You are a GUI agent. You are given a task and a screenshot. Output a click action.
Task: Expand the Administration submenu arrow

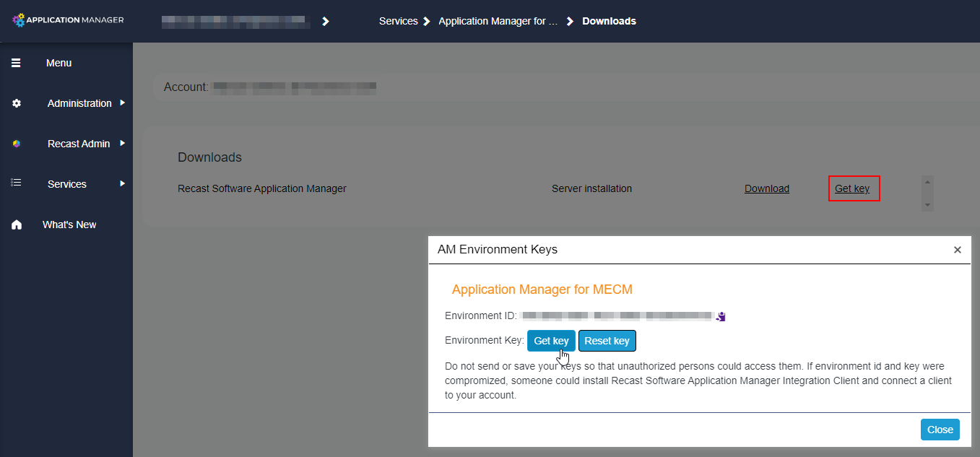point(123,103)
